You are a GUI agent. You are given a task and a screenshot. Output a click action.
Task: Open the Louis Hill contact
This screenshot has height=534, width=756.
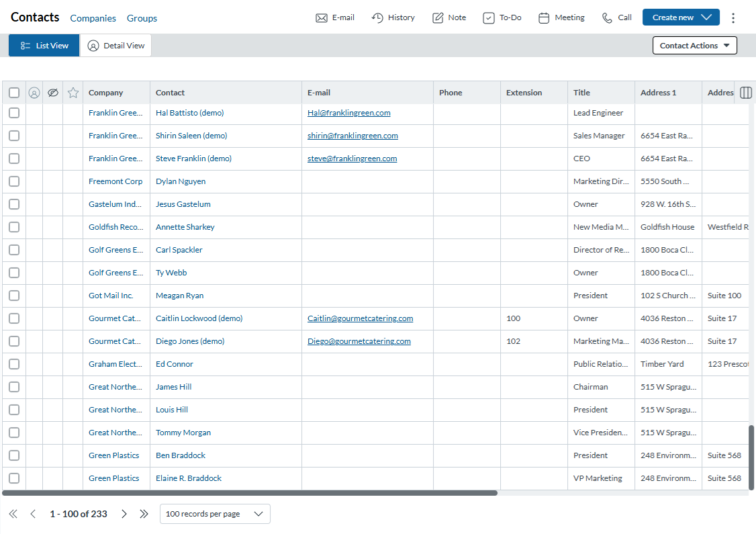point(172,410)
